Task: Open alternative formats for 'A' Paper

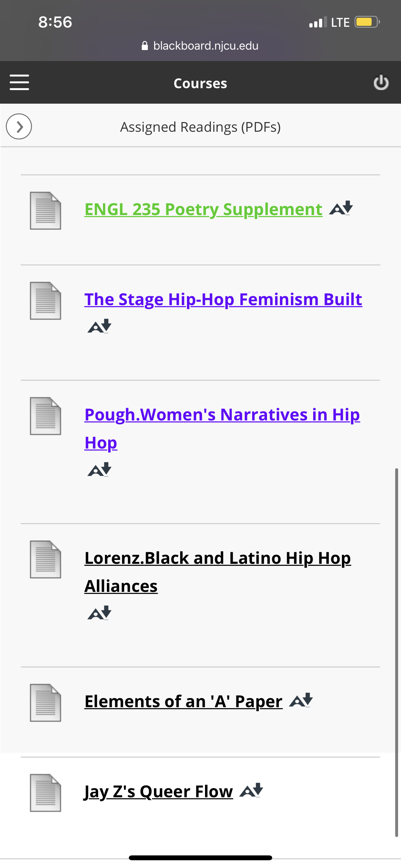Action: coord(301,700)
